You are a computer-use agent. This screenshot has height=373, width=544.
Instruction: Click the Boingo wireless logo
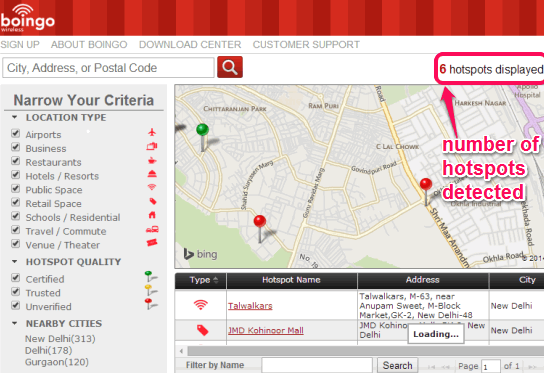click(x=27, y=18)
